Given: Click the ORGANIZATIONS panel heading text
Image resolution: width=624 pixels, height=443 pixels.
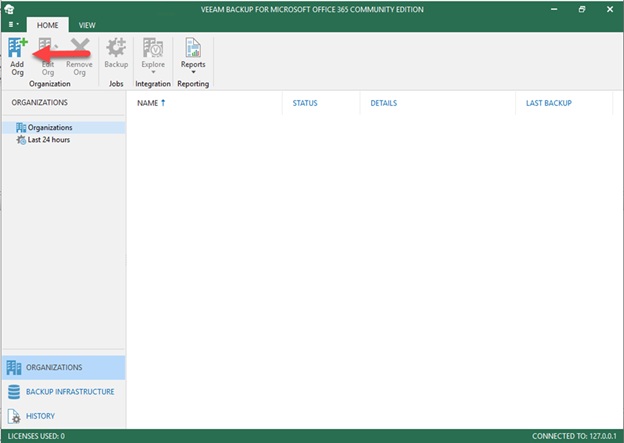Looking at the screenshot, I should [x=39, y=103].
